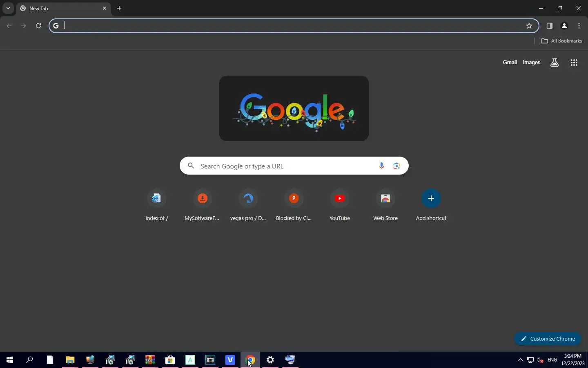The width and height of the screenshot is (588, 368).
Task: Start voice search with microphone
Action: click(x=381, y=166)
